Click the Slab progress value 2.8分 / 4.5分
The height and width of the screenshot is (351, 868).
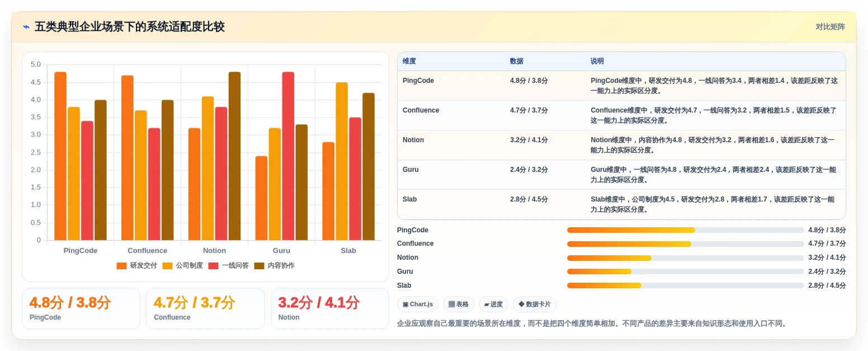point(827,286)
